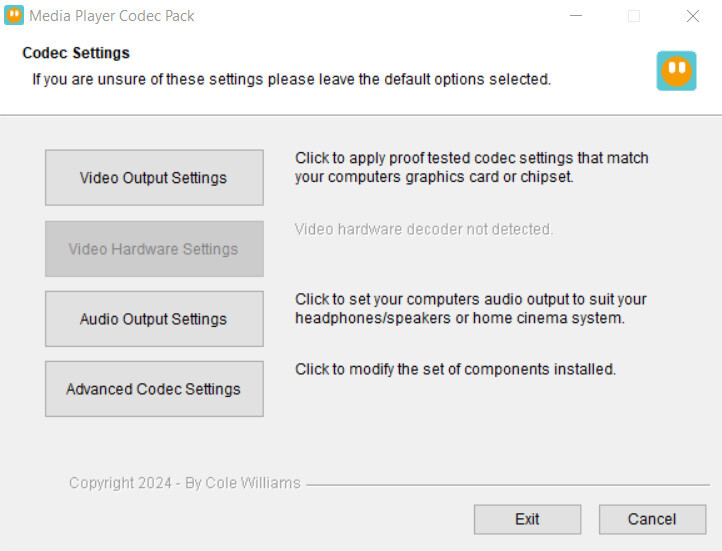Open Video Output Settings
The width and height of the screenshot is (722, 551).
154,178
